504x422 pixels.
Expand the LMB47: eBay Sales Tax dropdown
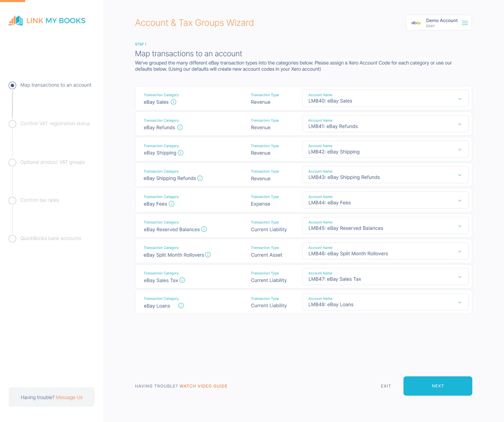pos(385,276)
